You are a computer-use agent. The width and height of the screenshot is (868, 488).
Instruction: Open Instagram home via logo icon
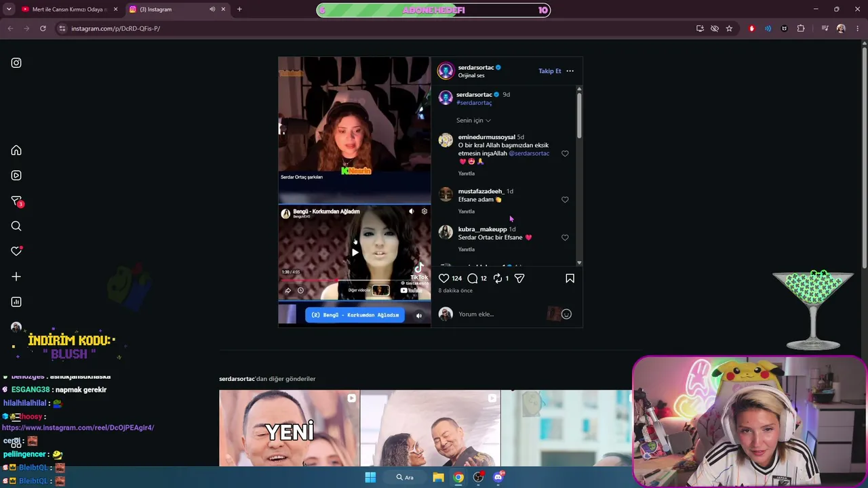pyautogui.click(x=16, y=63)
